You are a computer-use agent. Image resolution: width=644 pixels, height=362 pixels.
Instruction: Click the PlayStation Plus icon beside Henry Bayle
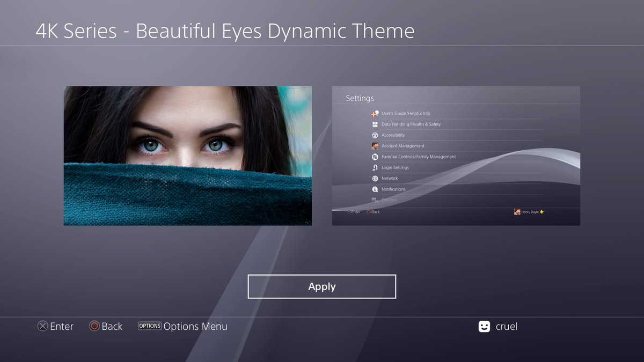pyautogui.click(x=543, y=211)
